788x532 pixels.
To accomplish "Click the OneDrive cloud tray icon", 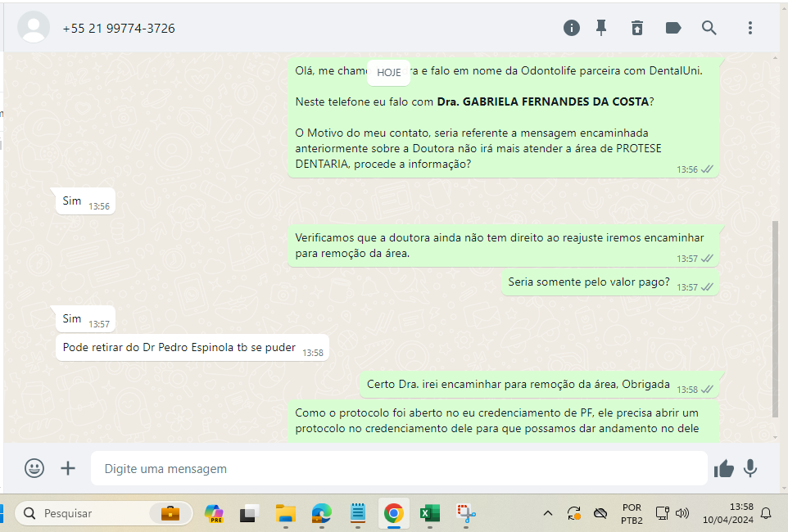I will [x=600, y=513].
